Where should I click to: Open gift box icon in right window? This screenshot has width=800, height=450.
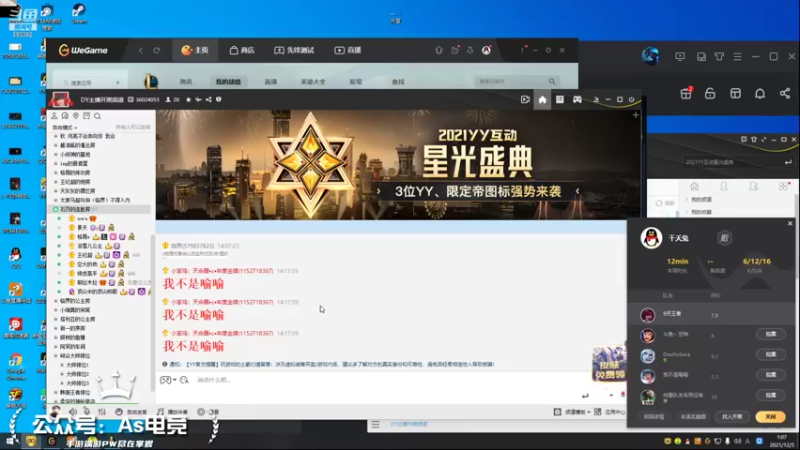point(686,93)
